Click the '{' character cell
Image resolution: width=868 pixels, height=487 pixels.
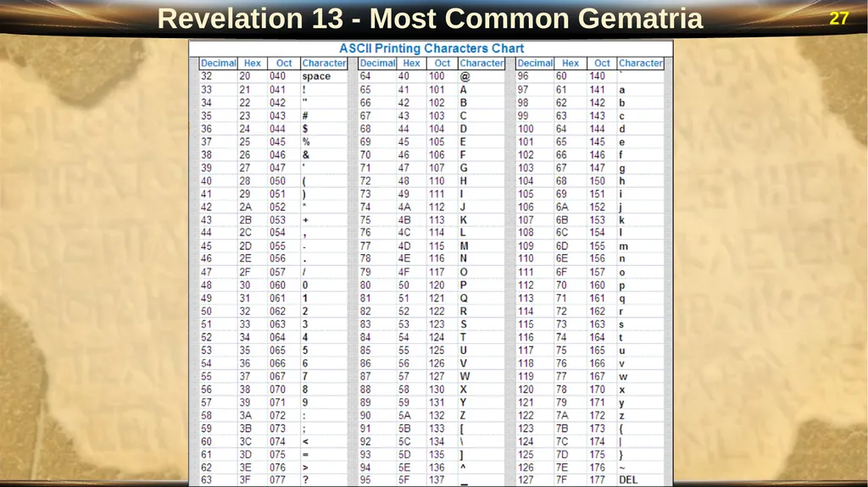click(x=621, y=429)
